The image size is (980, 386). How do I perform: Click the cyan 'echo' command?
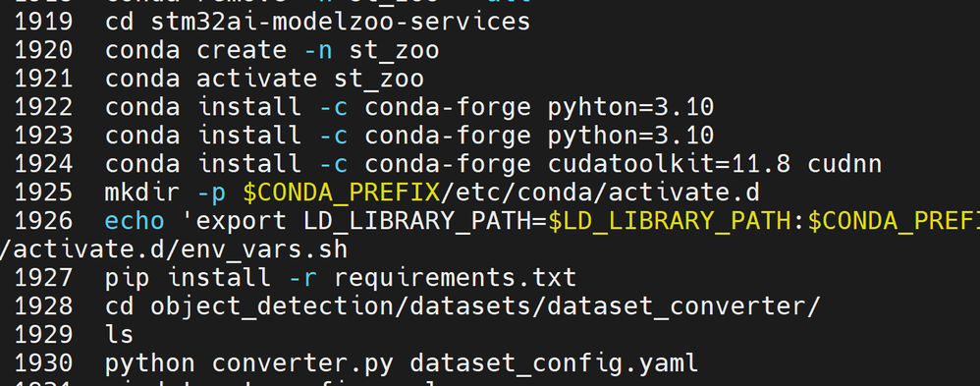coord(135,221)
